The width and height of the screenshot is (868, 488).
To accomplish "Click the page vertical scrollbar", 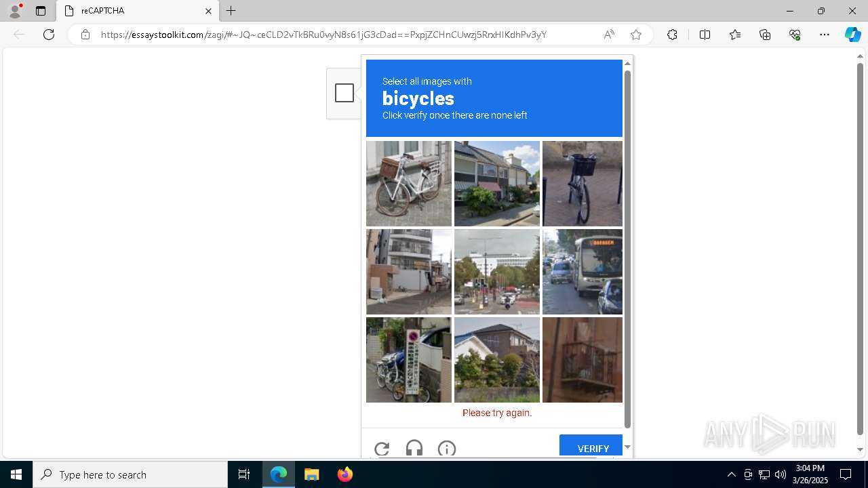I will click(861, 248).
